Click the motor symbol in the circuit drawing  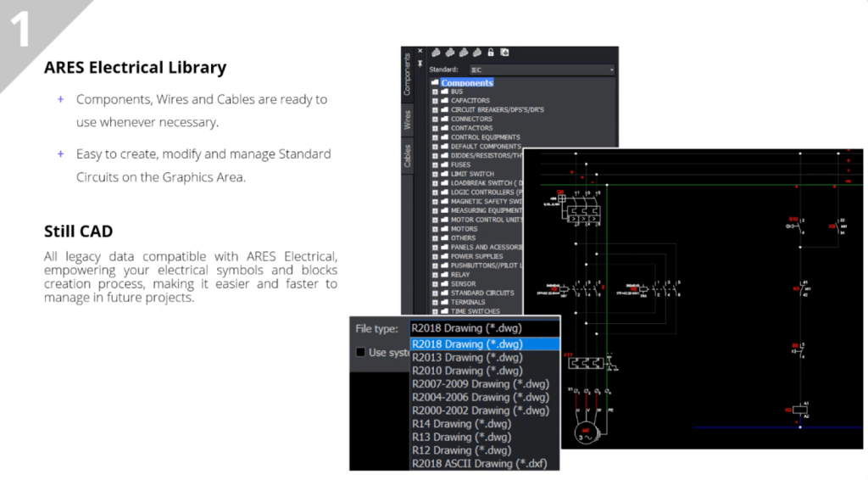pyautogui.click(x=584, y=434)
